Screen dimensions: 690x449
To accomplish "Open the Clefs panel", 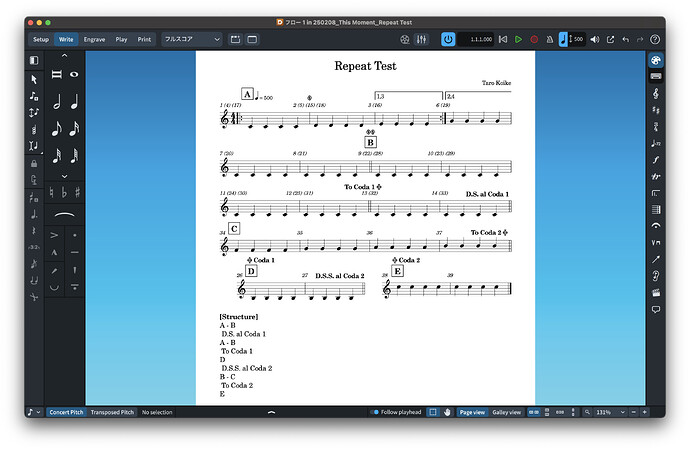I will tap(656, 93).
